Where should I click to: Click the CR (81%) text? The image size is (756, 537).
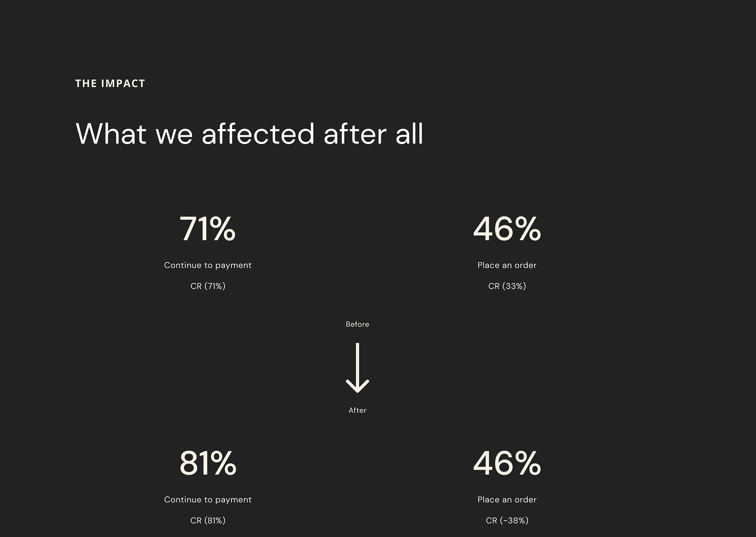click(208, 520)
